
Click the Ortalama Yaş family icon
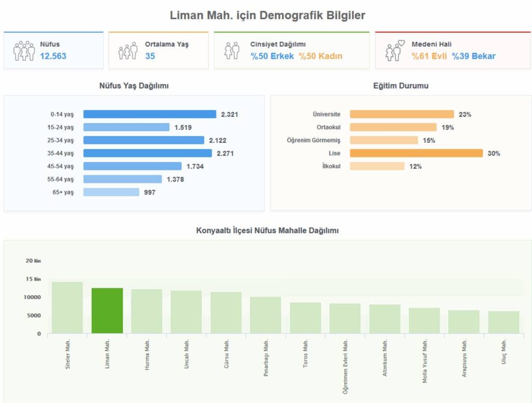click(x=128, y=51)
